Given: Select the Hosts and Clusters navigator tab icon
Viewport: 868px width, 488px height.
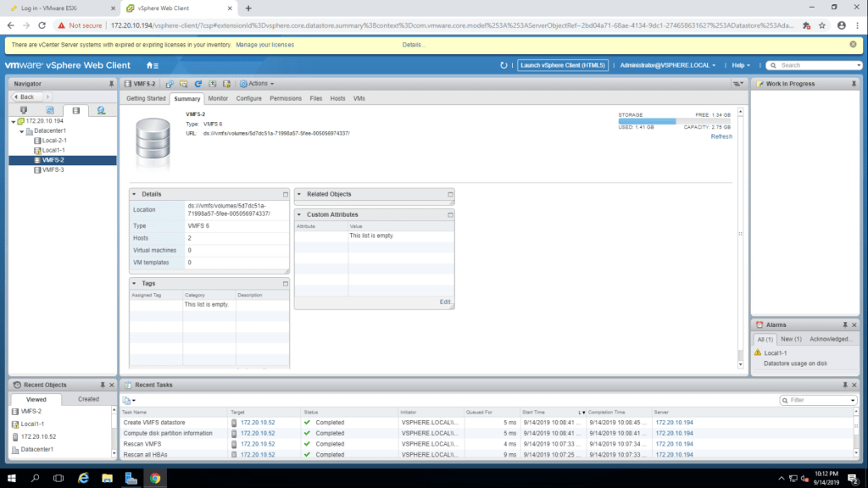Looking at the screenshot, I should [x=23, y=110].
